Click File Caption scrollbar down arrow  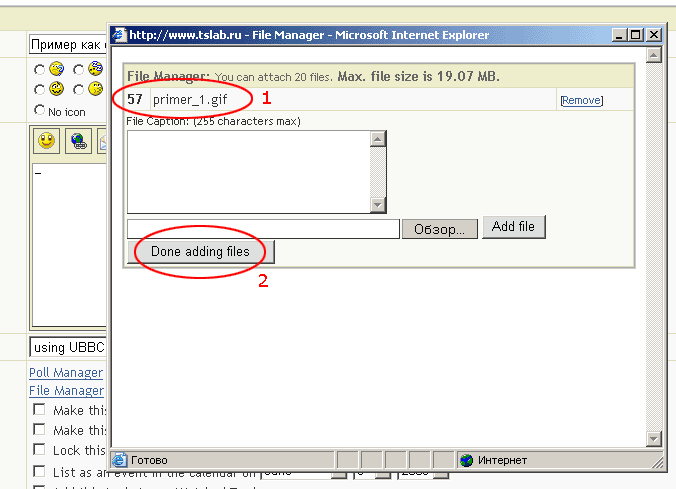378,205
